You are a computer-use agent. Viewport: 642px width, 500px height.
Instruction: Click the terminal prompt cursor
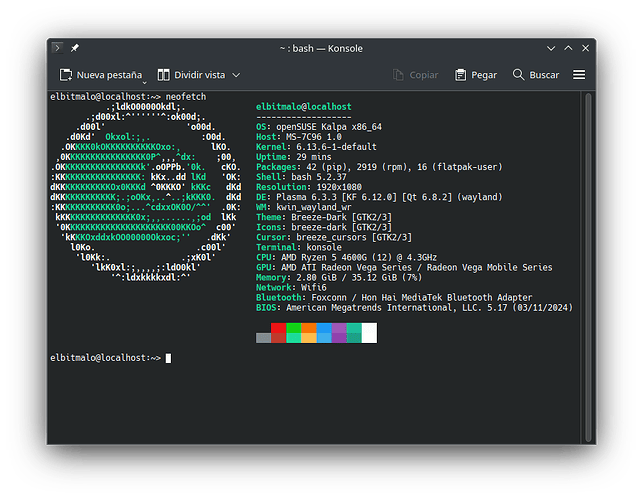click(169, 357)
